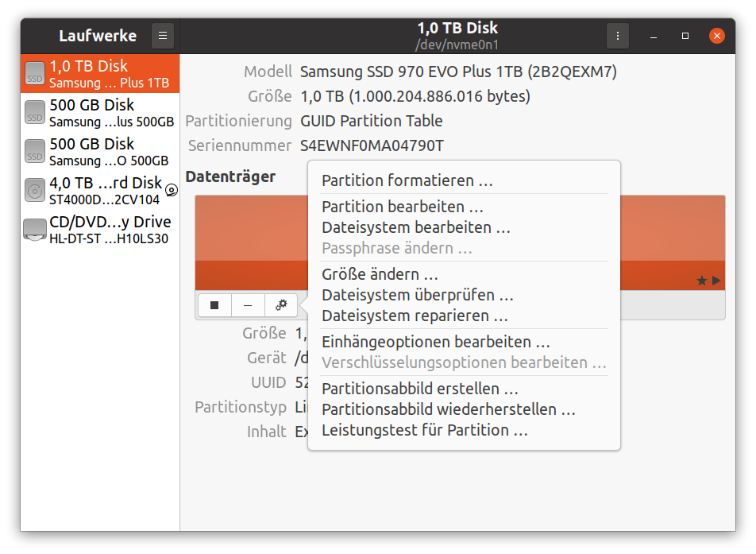The width and height of the screenshot is (756, 554).
Task: Open the drive options three-dot menu
Action: pos(617,36)
